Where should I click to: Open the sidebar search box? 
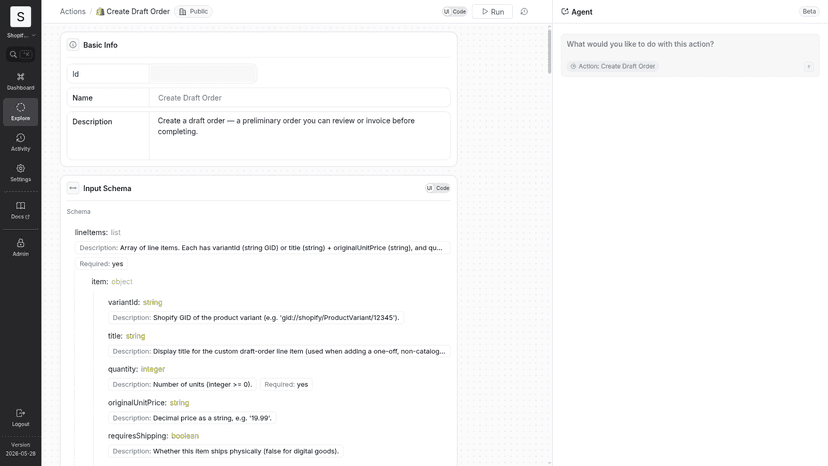coord(21,54)
